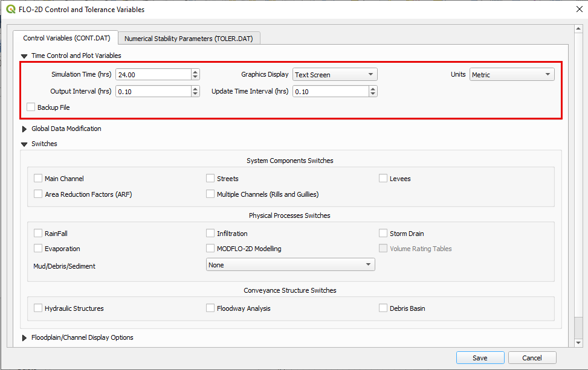Viewport: 588px width, 370px height.
Task: Open the Units dropdown showing Metric
Action: (x=512, y=75)
